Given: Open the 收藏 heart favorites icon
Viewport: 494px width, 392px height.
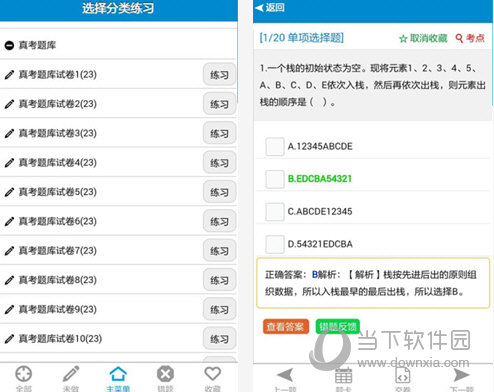Looking at the screenshot, I should click(x=212, y=374).
